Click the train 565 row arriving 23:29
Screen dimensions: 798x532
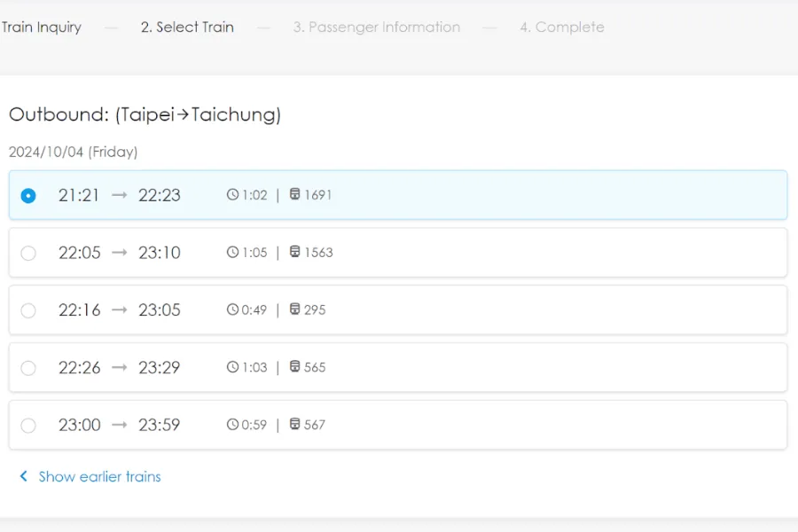pyautogui.click(x=398, y=368)
